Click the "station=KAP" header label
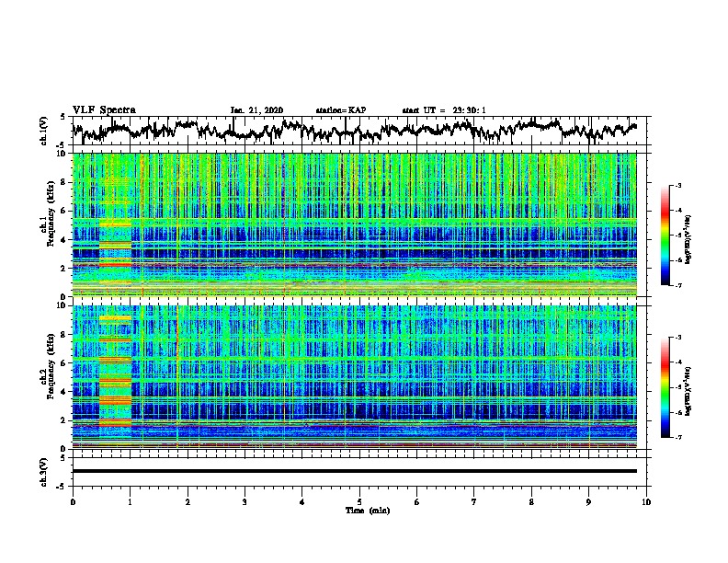Image resolution: width=728 pixels, height=563 pixels. [x=341, y=110]
